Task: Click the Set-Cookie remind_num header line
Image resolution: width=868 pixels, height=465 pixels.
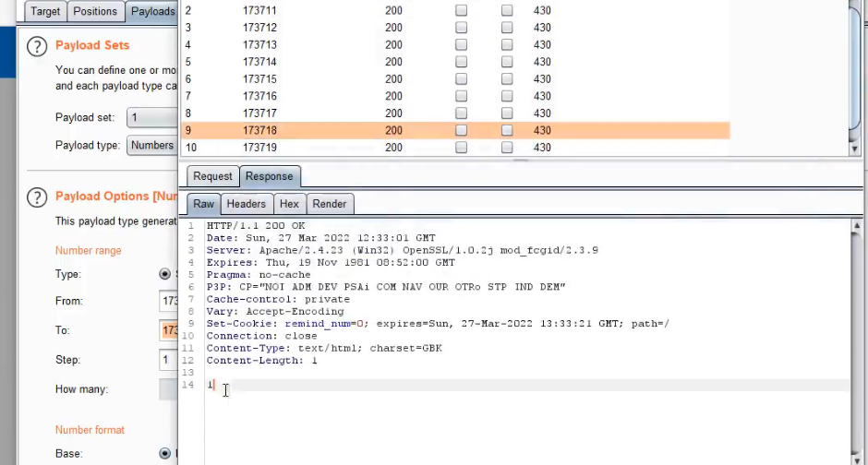Action: pos(438,324)
